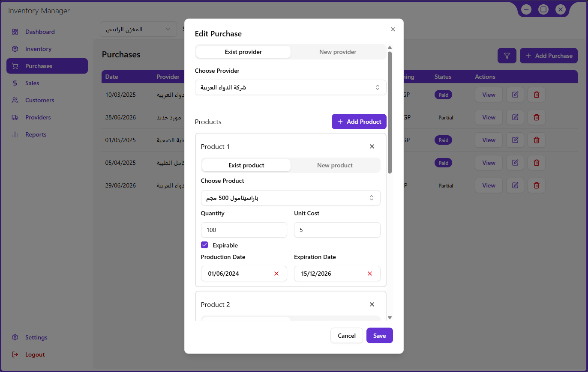The width and height of the screenshot is (588, 372).
Task: Open Customers in the sidebar
Action: [47, 100]
